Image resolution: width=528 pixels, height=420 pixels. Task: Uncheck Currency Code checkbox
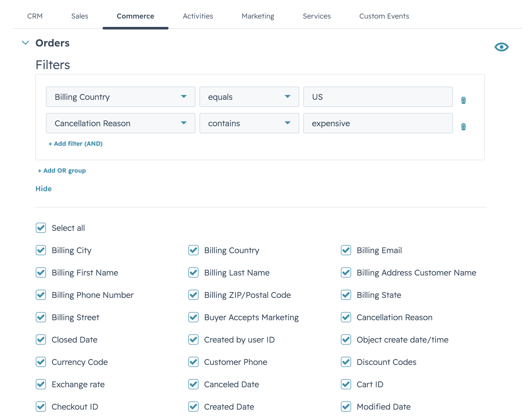pyautogui.click(x=41, y=362)
